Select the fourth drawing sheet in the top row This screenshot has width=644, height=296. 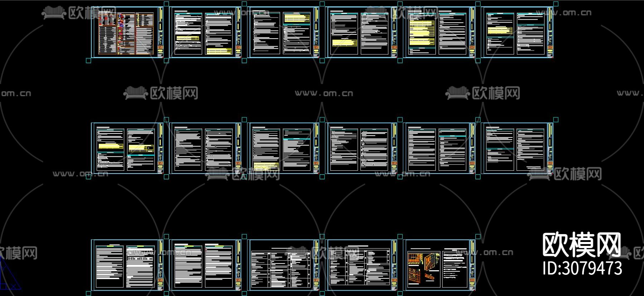pyautogui.click(x=361, y=32)
